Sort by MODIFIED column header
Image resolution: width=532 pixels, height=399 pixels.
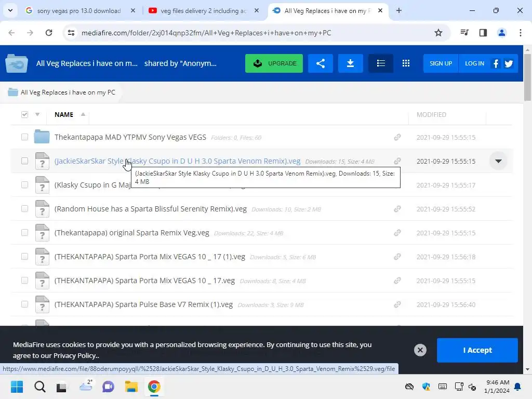point(431,115)
